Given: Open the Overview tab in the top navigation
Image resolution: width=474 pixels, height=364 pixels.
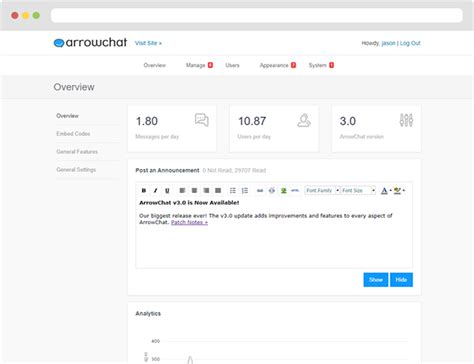Looking at the screenshot, I should (x=154, y=65).
